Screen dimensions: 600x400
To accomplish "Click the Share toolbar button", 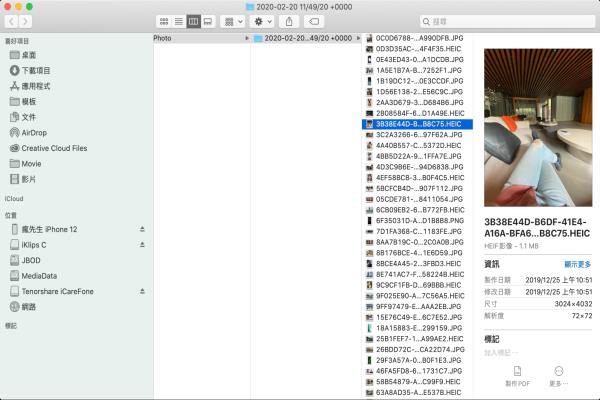I will [289, 21].
